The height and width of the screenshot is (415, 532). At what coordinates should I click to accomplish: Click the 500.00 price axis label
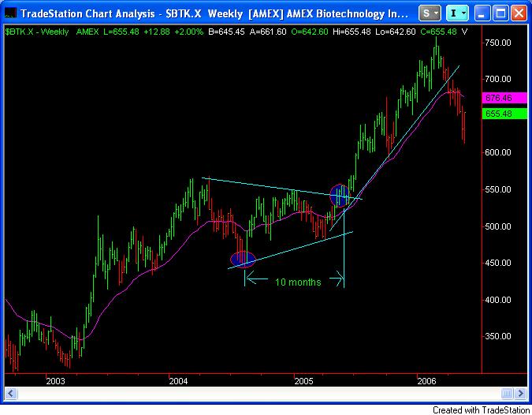click(x=498, y=226)
